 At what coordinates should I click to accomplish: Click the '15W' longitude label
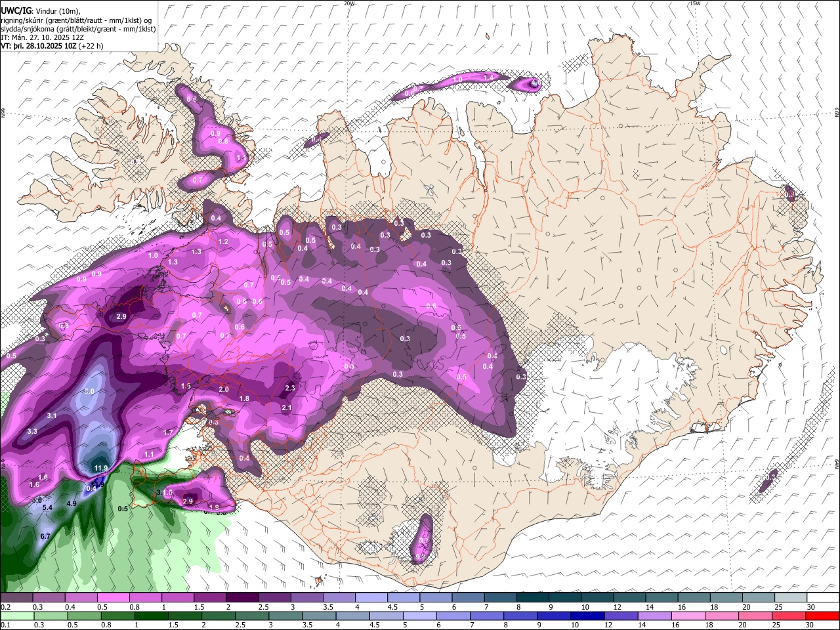pos(694,3)
